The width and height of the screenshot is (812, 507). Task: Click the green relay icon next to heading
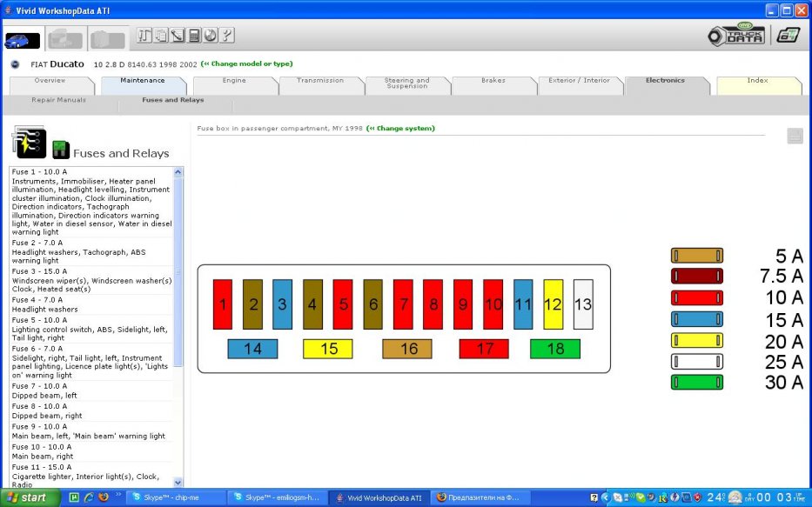61,149
